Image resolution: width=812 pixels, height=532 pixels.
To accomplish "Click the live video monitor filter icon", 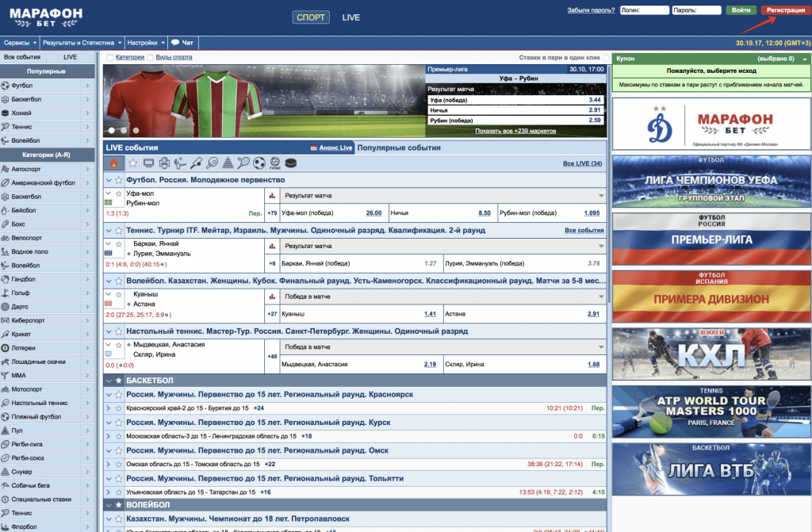I will pos(147,163).
